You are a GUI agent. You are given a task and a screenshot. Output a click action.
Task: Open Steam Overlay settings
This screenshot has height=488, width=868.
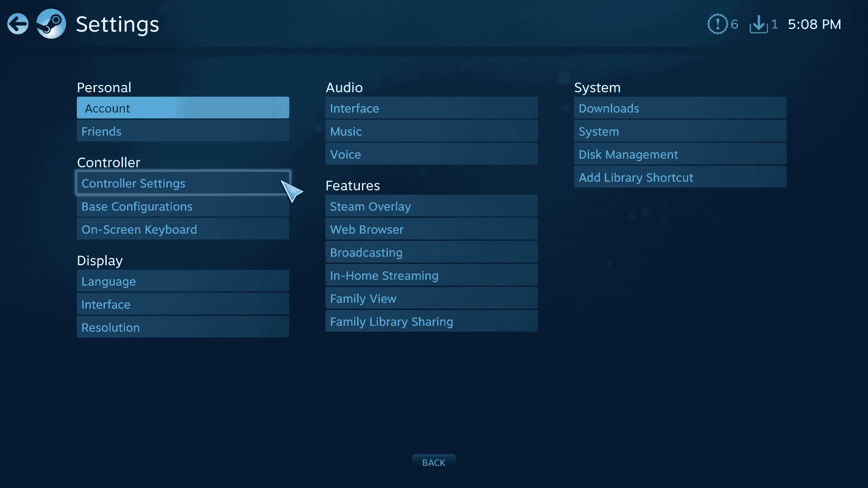pos(432,206)
